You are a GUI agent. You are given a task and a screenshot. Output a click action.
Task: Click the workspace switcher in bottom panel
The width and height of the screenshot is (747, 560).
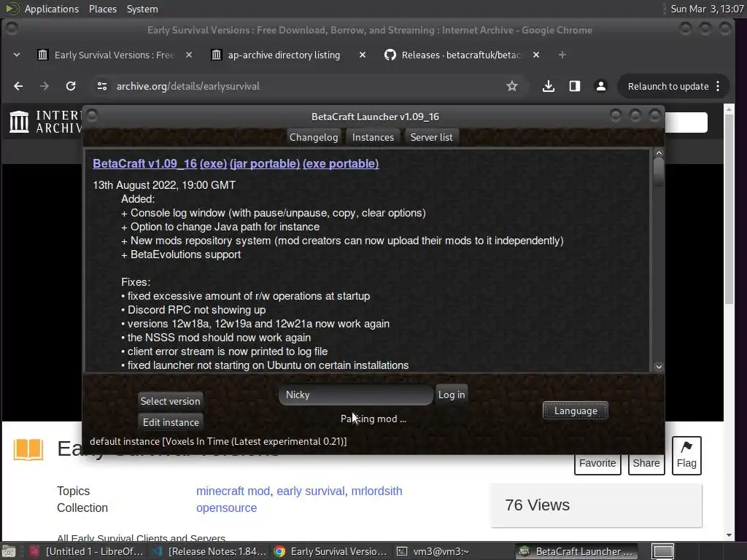(662, 551)
